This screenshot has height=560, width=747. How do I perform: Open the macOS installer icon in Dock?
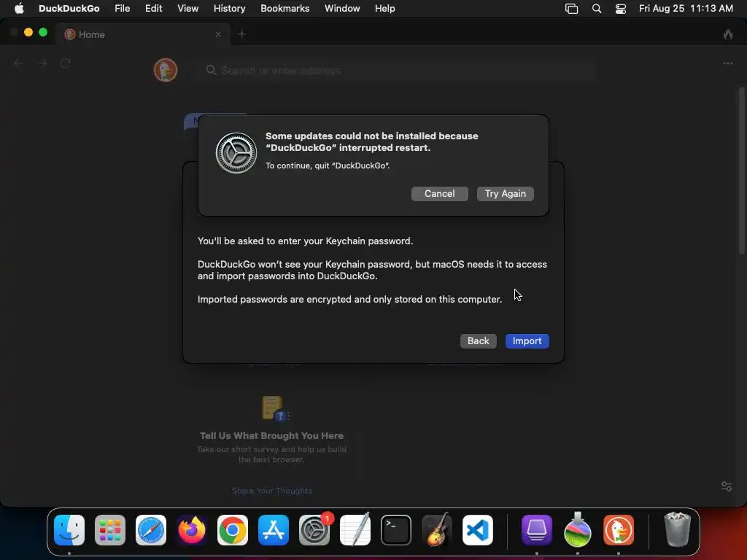coord(578,530)
